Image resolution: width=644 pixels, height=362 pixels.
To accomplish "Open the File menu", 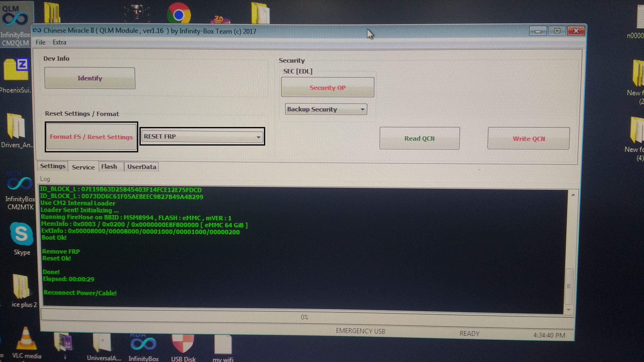I will tap(40, 42).
